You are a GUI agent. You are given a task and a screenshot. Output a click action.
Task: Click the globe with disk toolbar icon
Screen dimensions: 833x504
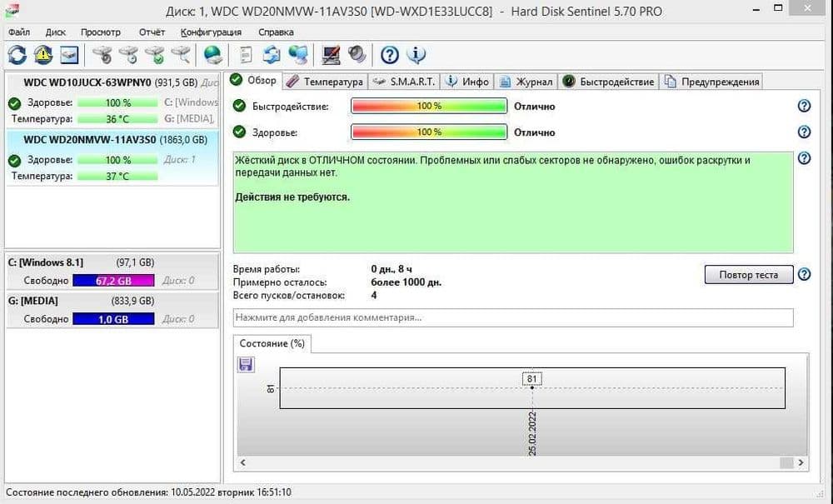pos(212,55)
